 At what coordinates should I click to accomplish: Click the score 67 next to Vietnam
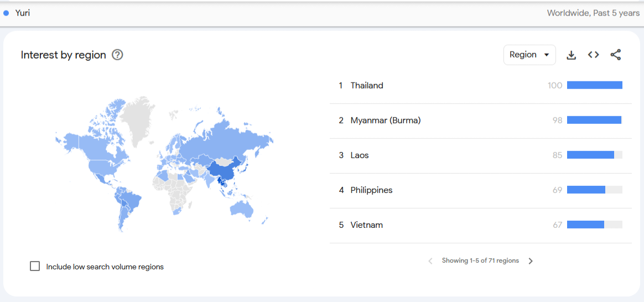pyautogui.click(x=557, y=225)
